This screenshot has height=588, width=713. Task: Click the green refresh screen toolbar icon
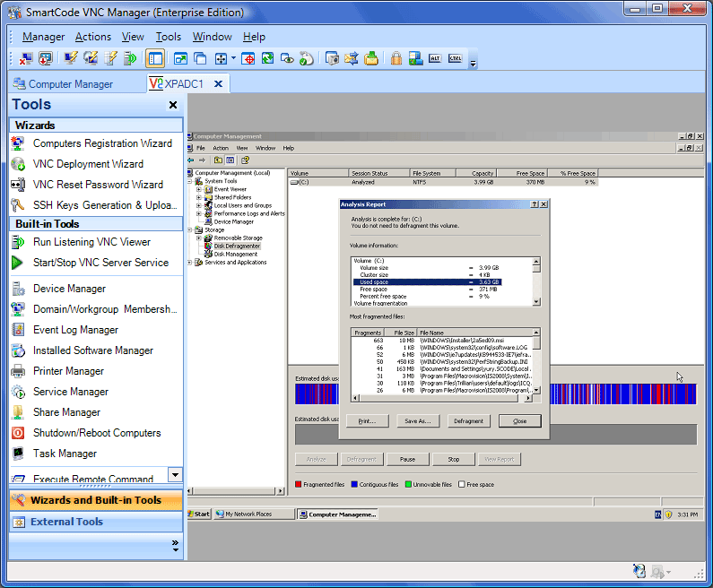[267, 58]
